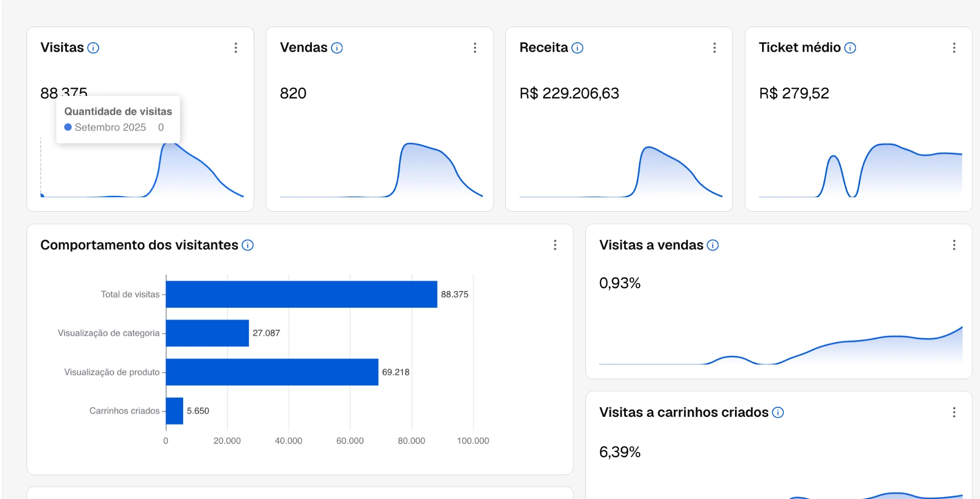Select the Visualização de categoria bar

point(208,333)
